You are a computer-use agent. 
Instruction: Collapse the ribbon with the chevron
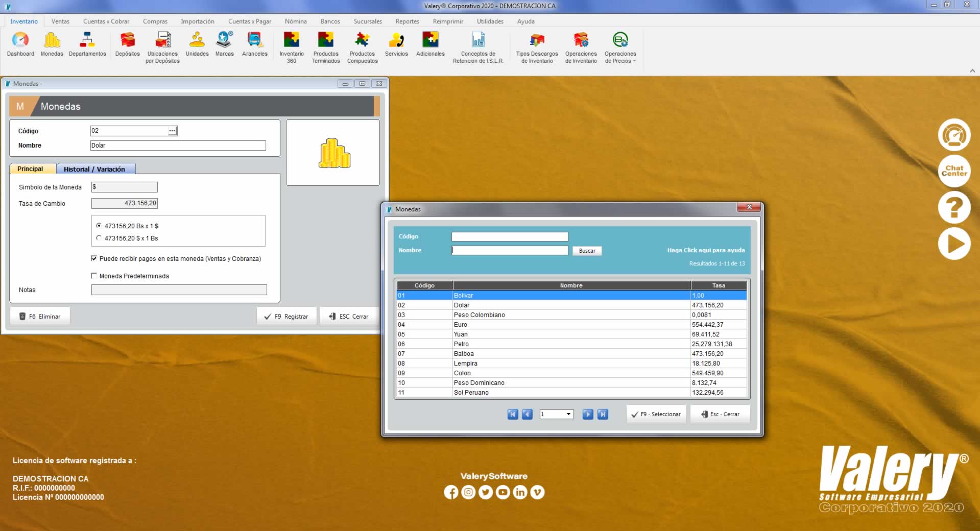click(x=972, y=71)
